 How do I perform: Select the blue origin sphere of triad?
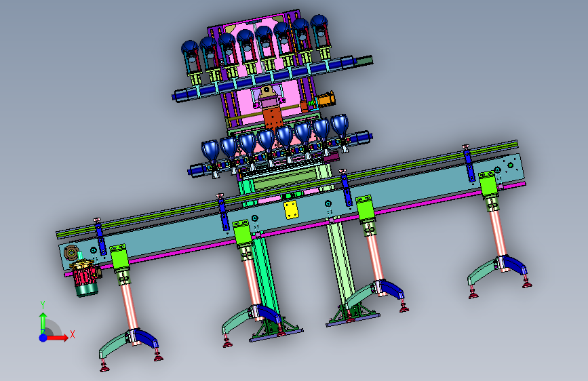pos(43,338)
